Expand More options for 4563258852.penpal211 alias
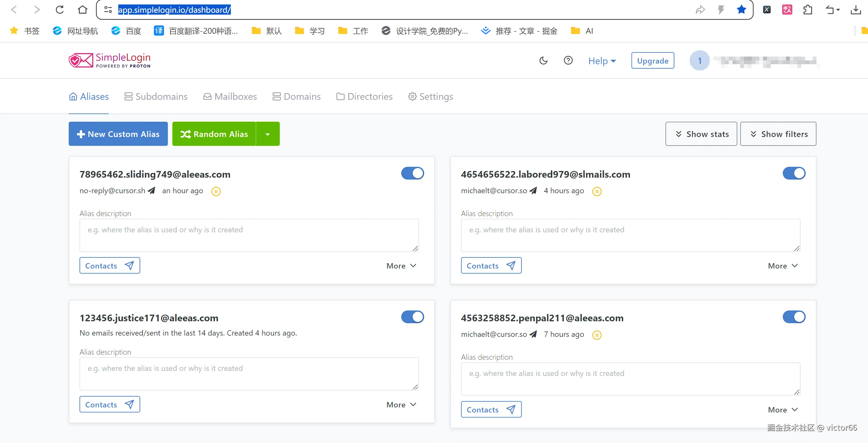 pos(782,410)
